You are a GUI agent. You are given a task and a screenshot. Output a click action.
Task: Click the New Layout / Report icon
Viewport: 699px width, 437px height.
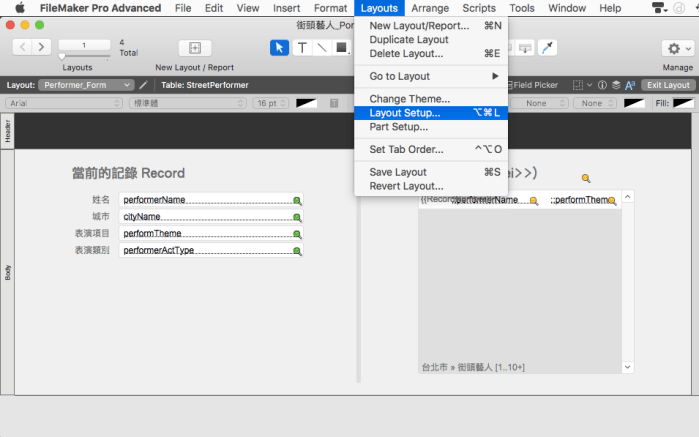point(195,48)
